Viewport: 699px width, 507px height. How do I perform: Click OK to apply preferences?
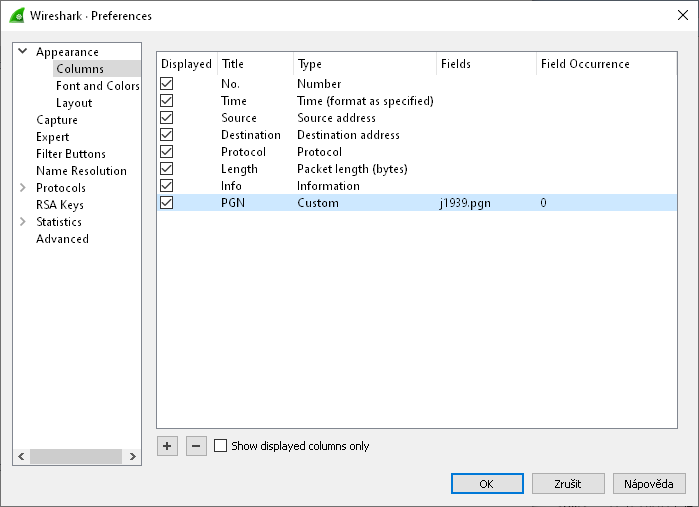pos(487,483)
